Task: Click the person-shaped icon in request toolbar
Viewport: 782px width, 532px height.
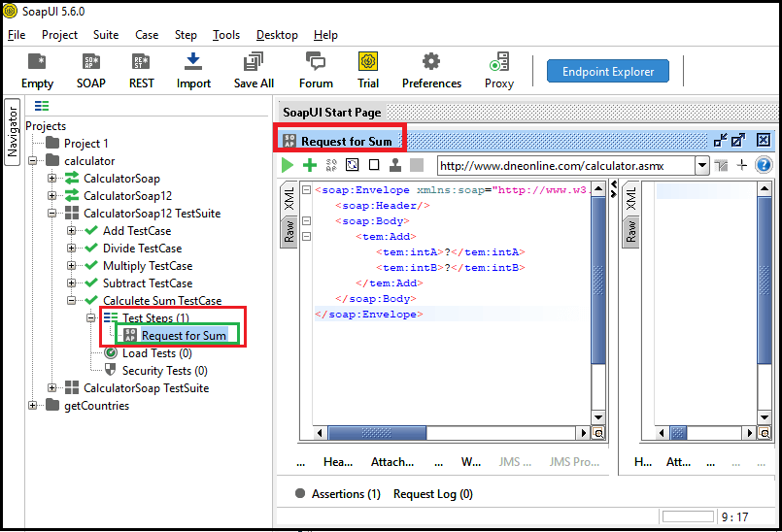Action: [395, 165]
